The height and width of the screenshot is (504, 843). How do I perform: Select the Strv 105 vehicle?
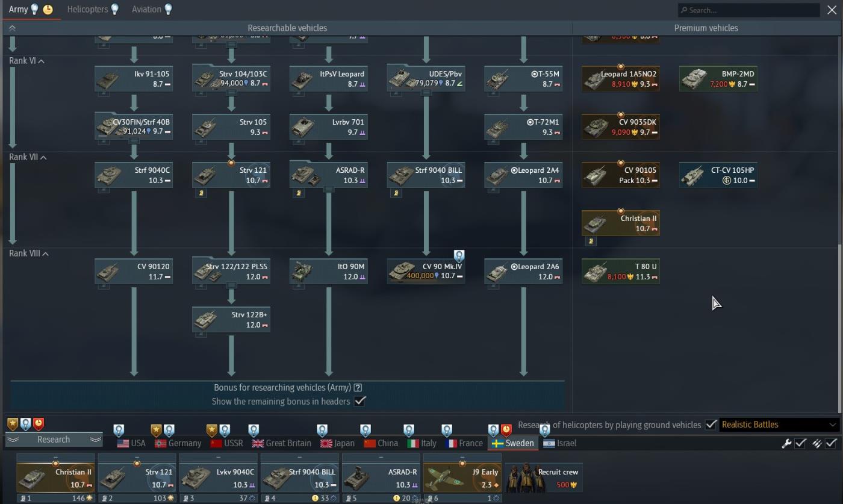(x=231, y=127)
